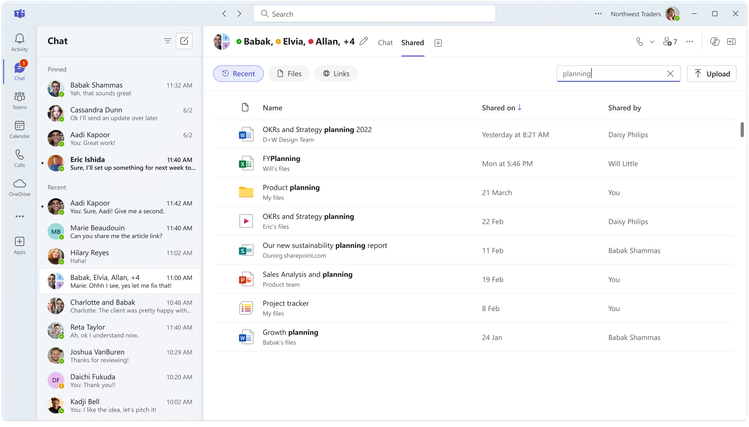This screenshot has height=427, width=749.
Task: Open the Calendar icon in sidebar
Action: point(20,129)
